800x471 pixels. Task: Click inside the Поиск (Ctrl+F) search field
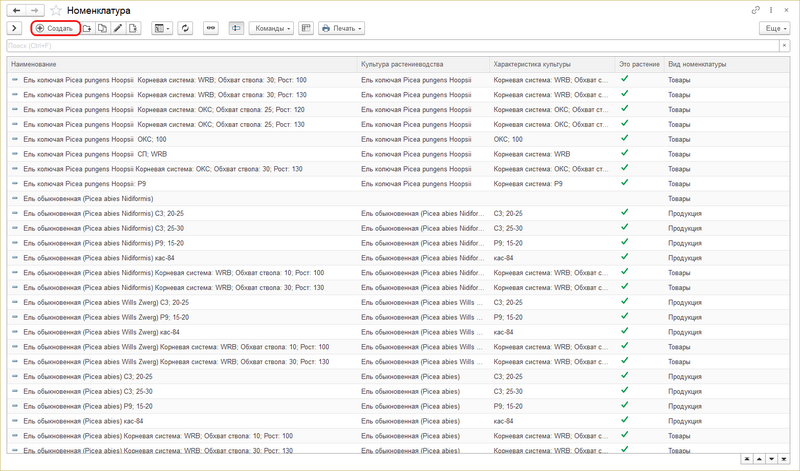[392, 45]
